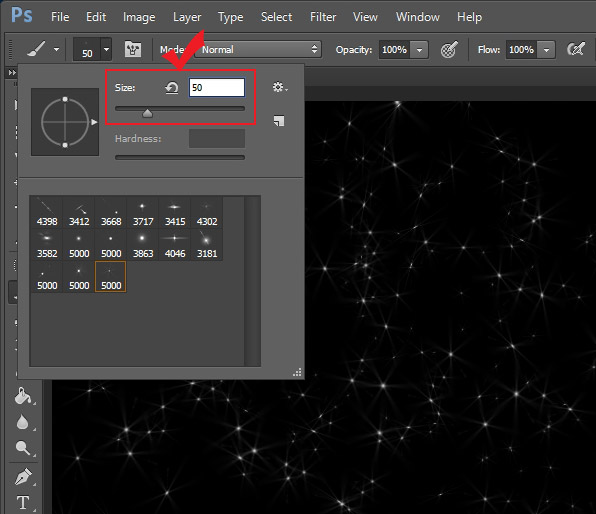Open the Help menu
The width and height of the screenshot is (596, 514).
click(469, 17)
